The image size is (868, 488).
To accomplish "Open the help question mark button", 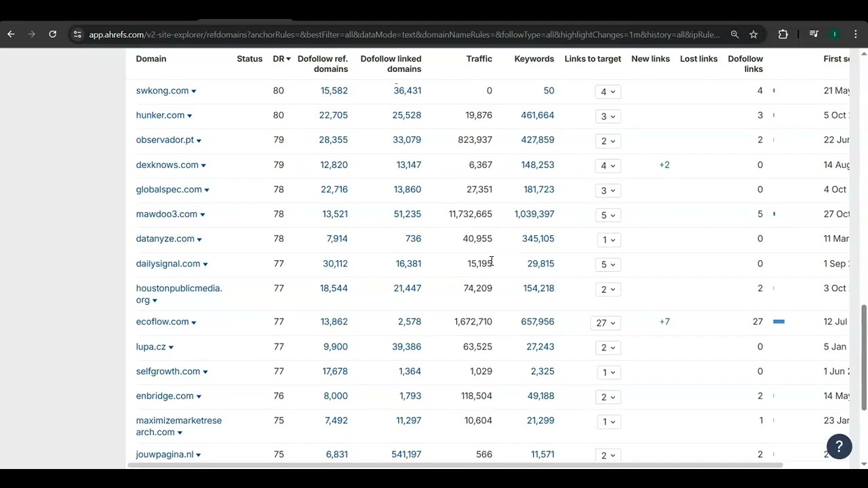I will [x=839, y=447].
